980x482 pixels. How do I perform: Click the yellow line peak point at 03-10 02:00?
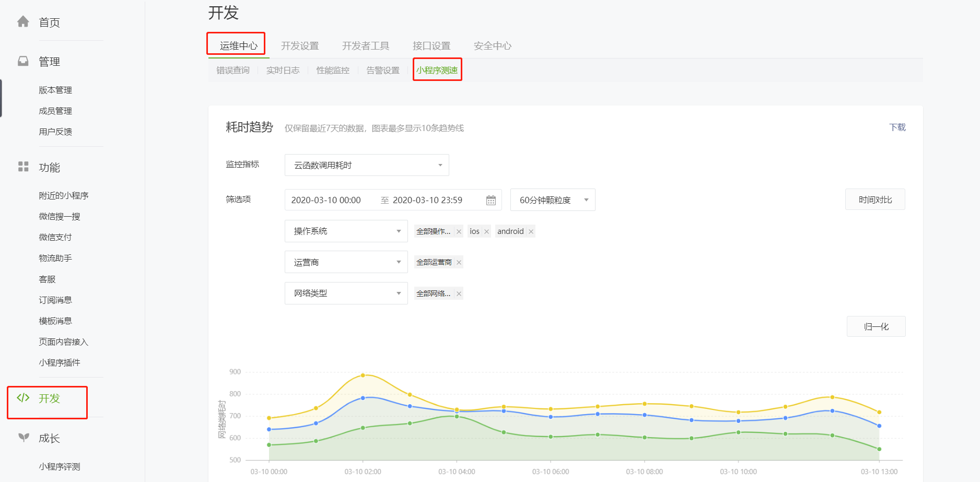pyautogui.click(x=363, y=375)
